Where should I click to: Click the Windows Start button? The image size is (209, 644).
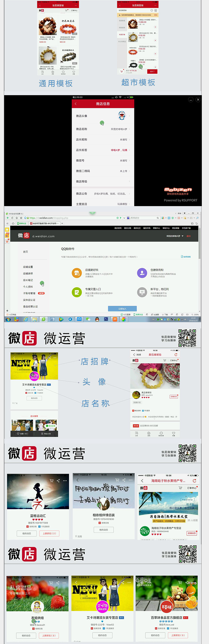tap(8, 319)
